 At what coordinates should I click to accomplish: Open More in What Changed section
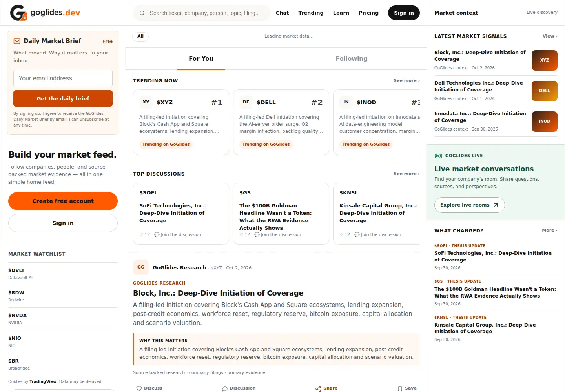click(x=550, y=230)
